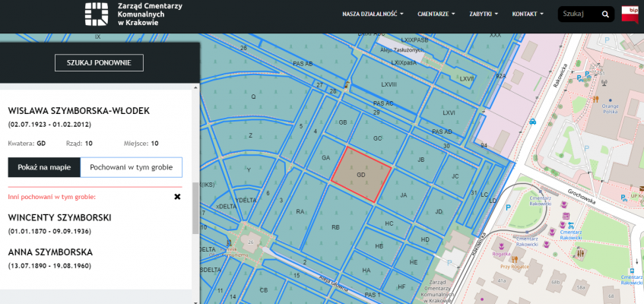The width and height of the screenshot is (644, 304).
Task: Open Wincenty Szymborski's burial record
Action: pos(59,217)
